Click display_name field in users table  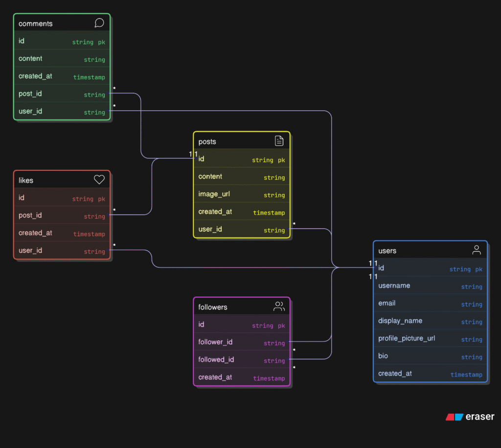[x=431, y=321]
